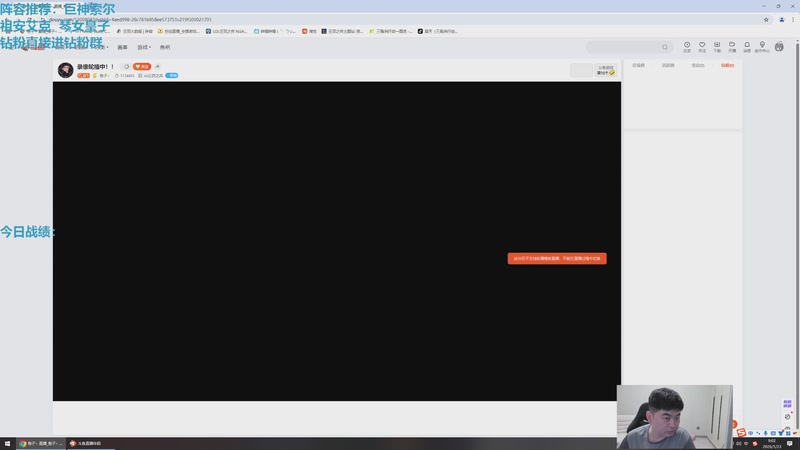
Task: Switch to the third tab in chat panel
Action: [x=697, y=65]
